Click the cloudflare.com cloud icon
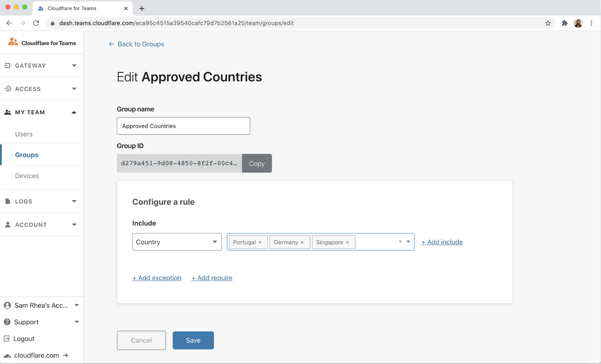This screenshot has width=601, height=364. [7, 356]
